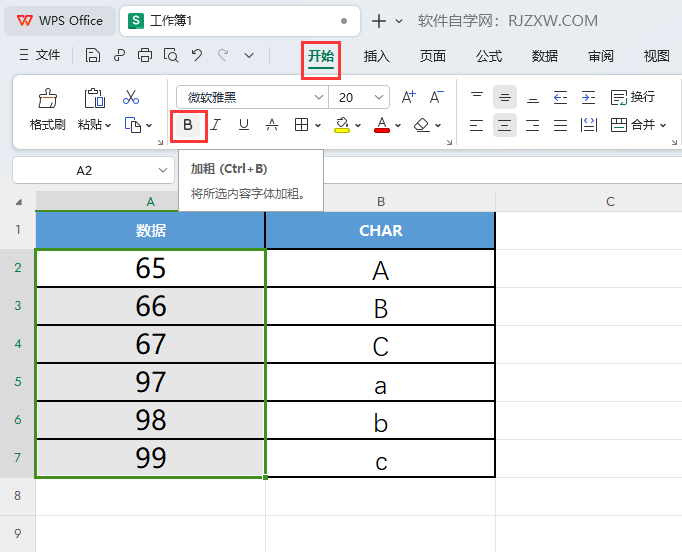The image size is (682, 552).
Task: Expand quick access toolbar chevron
Action: pos(249,56)
